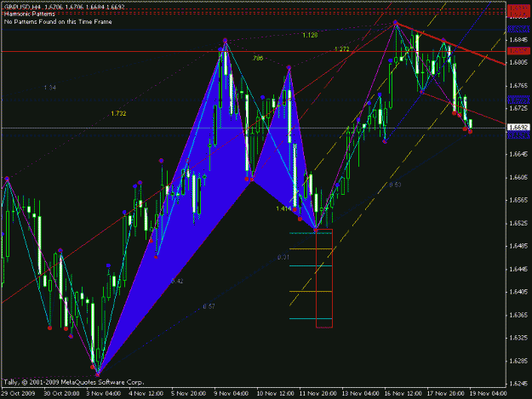This screenshot has height=399, width=532.
Task: Select the 1.128 ratio label
Action: click(x=310, y=35)
